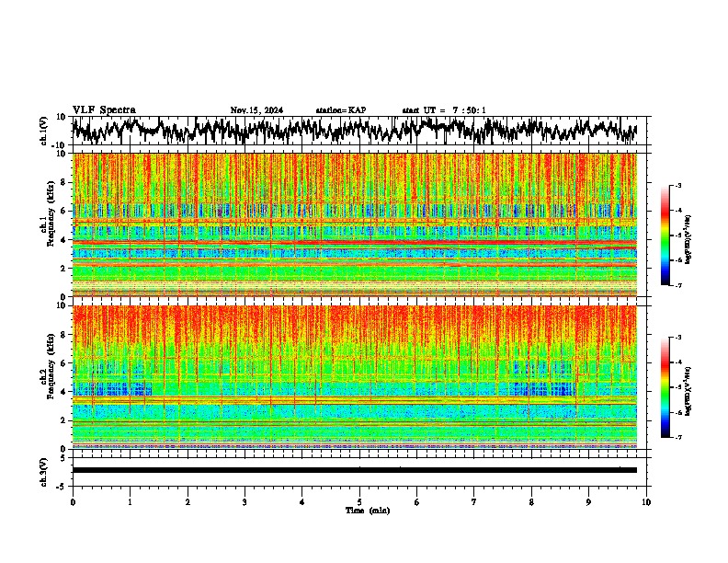Click the "-7" tick on ch.2 colorbar
Viewport: 728px width, 563px height.
click(678, 437)
